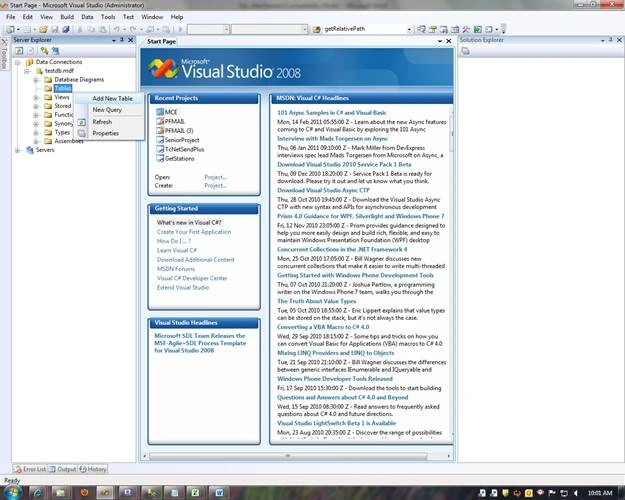Choose Refresh from context menu
The height and width of the screenshot is (500, 625).
[x=109, y=122]
